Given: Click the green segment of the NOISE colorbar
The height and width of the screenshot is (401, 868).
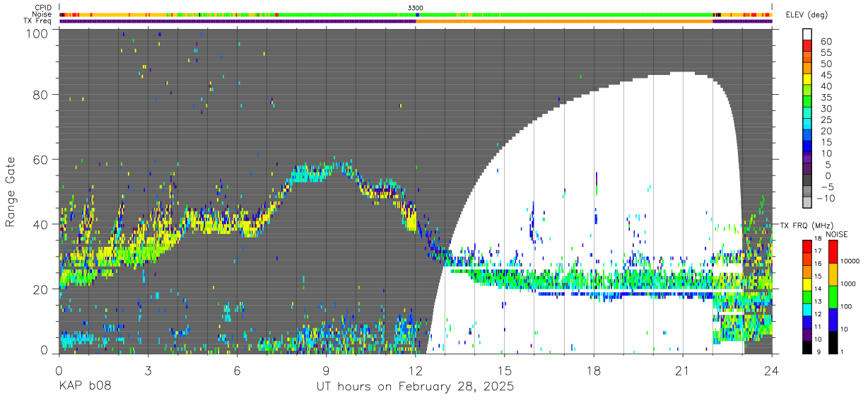Looking at the screenshot, I should point(832,297).
